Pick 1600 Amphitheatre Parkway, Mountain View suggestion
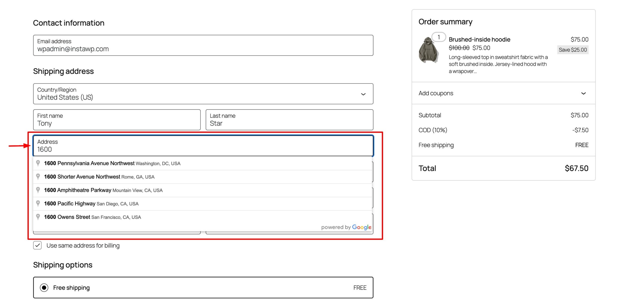Image resolution: width=644 pixels, height=308 pixels. click(x=203, y=190)
